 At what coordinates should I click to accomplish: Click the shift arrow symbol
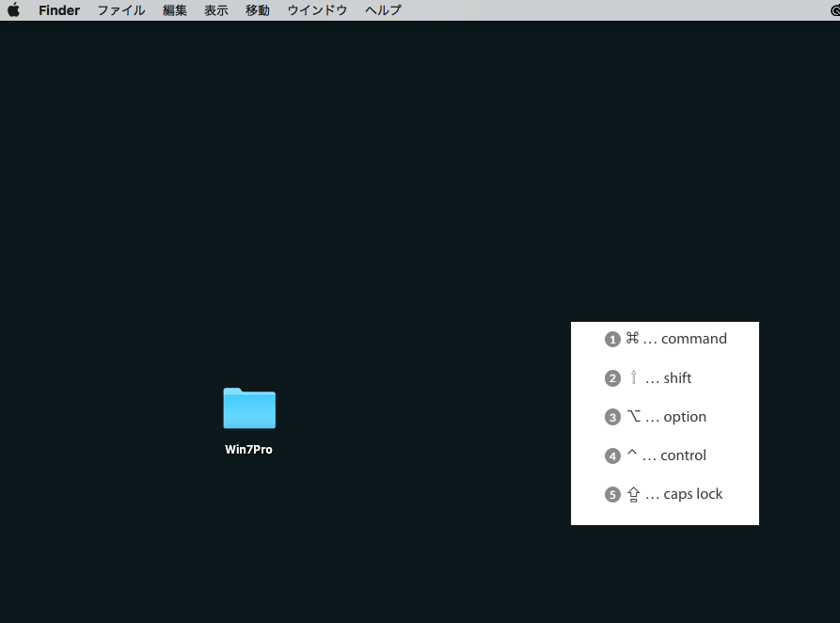pos(633,377)
